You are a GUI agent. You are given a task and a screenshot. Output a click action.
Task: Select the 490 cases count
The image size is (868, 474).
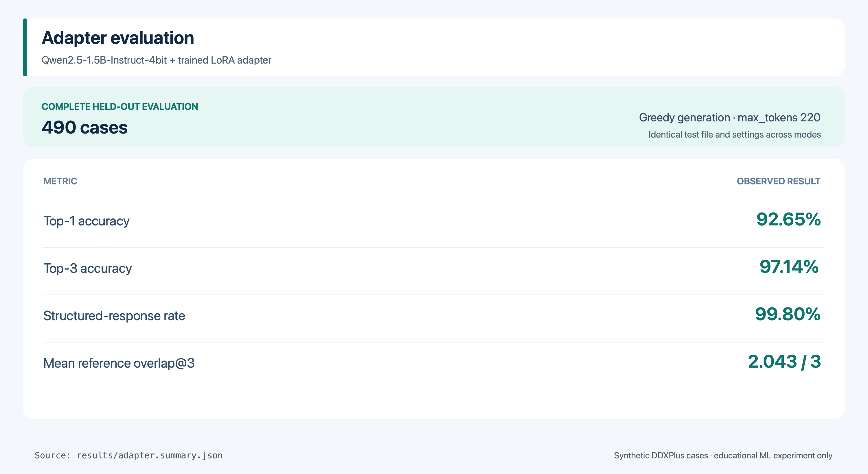(84, 127)
